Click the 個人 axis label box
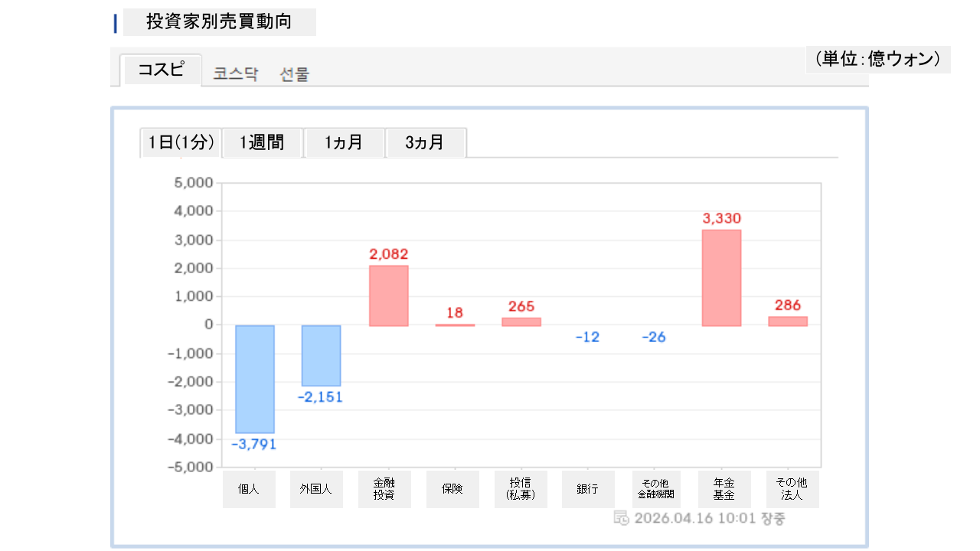This screenshot has width=980, height=551. click(249, 489)
